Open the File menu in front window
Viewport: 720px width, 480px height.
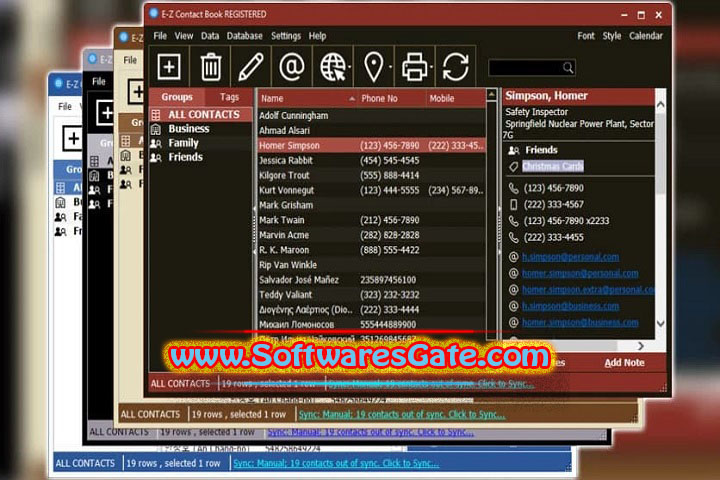tap(160, 36)
